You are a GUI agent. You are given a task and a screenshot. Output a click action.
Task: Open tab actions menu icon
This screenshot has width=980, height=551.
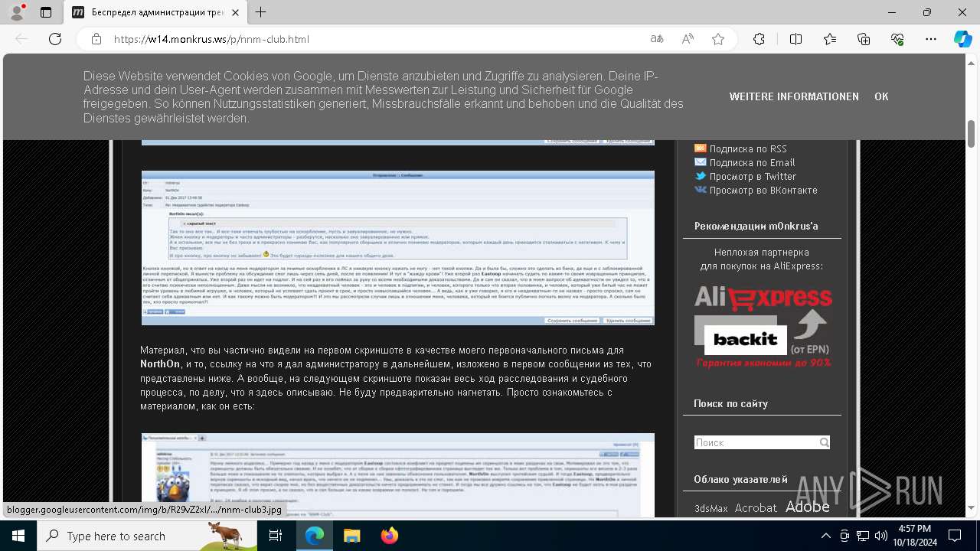[46, 12]
